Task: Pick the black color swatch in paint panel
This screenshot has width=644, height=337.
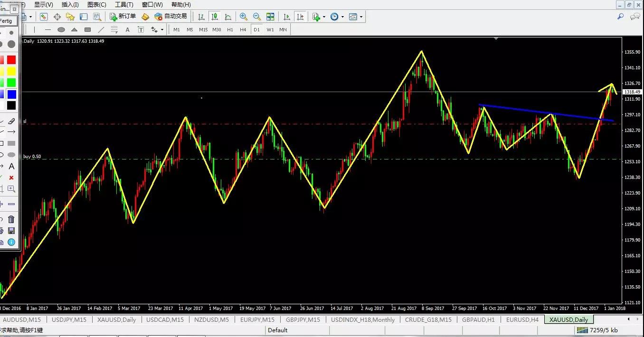Action: tap(11, 105)
